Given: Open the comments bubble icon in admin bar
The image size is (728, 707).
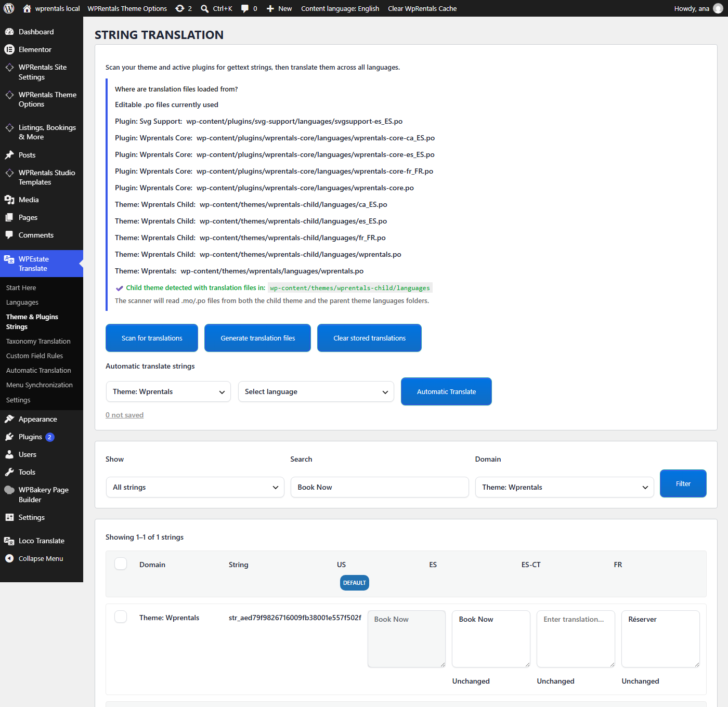Looking at the screenshot, I should pos(245,8).
